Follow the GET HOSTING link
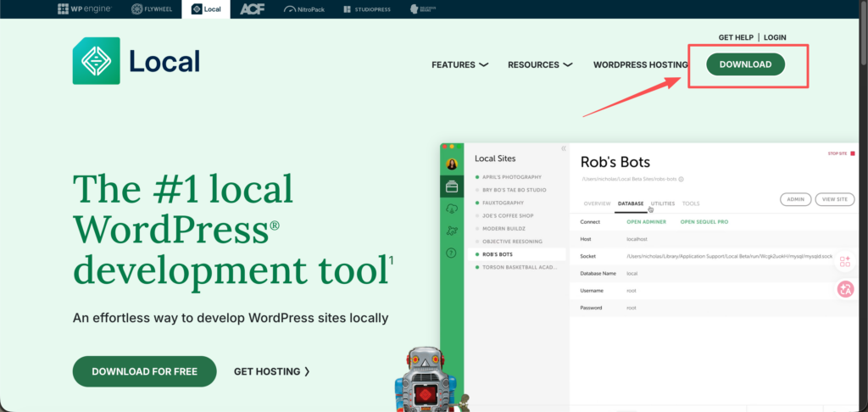The image size is (868, 412). point(272,371)
